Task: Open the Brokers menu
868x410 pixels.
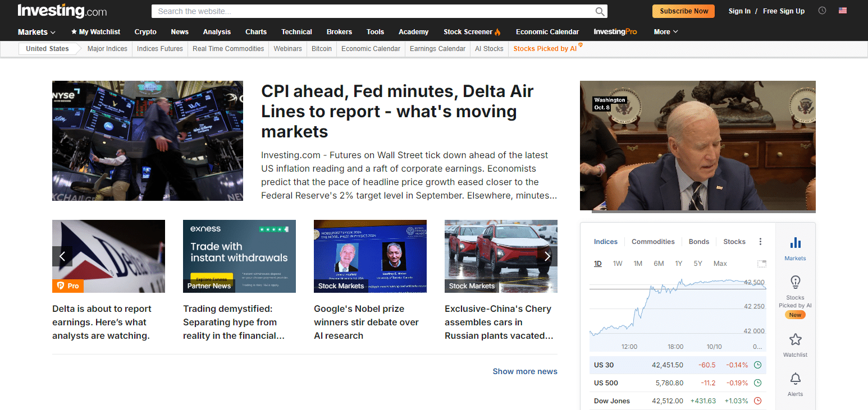Action: click(x=339, y=32)
